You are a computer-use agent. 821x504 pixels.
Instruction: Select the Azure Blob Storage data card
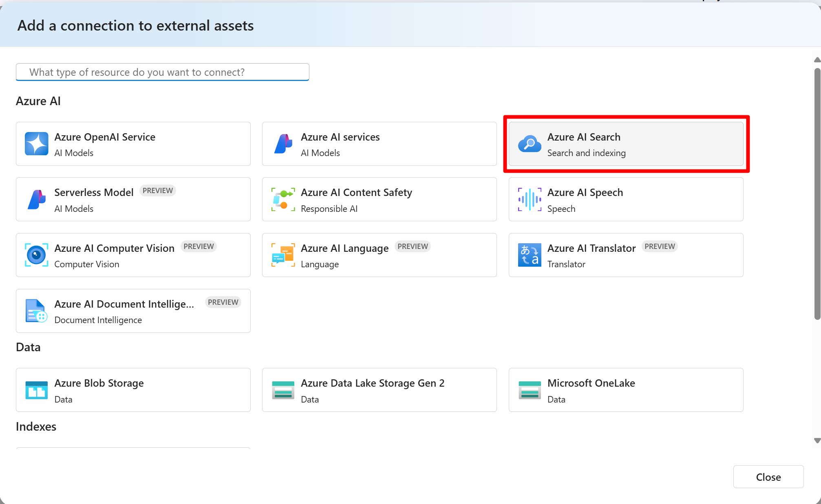pos(133,390)
